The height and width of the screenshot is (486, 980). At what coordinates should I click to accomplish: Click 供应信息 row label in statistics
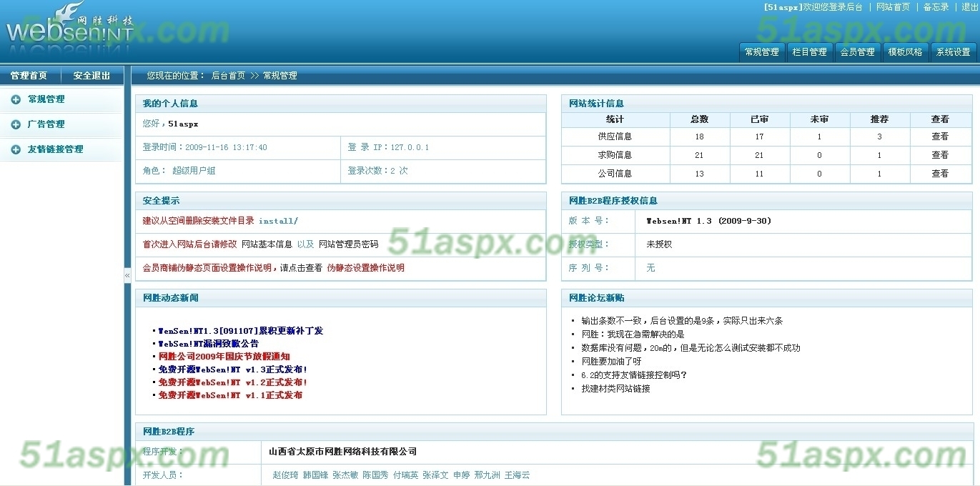(615, 137)
